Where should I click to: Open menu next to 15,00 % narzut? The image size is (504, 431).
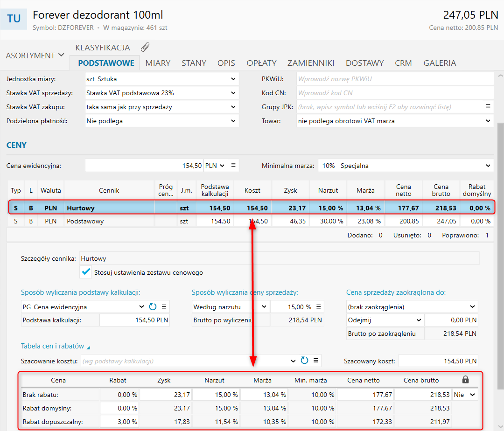[319, 306]
